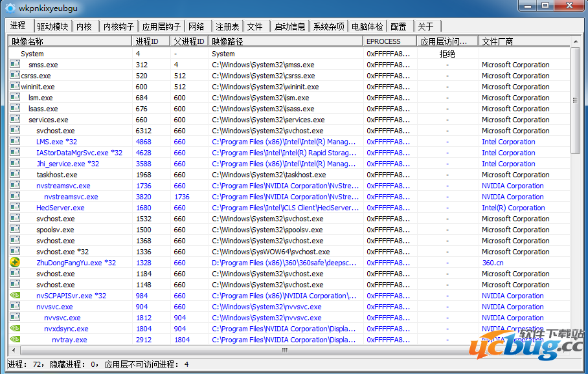Click the horizontal scrollbar thumb
The height and width of the screenshot is (374, 588).
285,350
